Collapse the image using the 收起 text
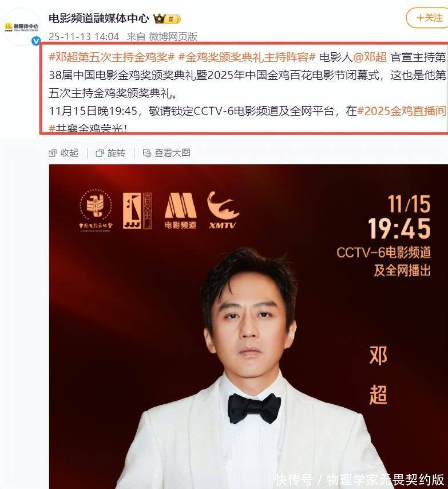448x489 pixels. (69, 153)
